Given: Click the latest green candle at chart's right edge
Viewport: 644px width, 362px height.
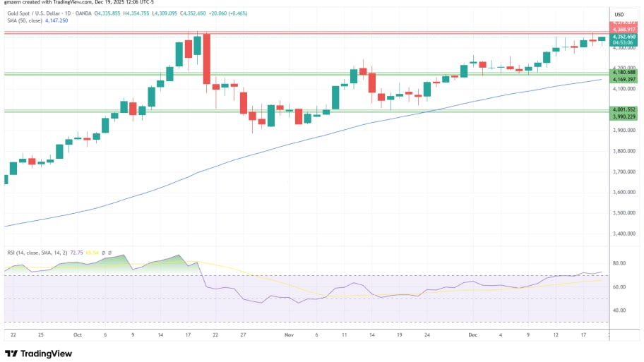Looking at the screenshot, I should point(602,39).
